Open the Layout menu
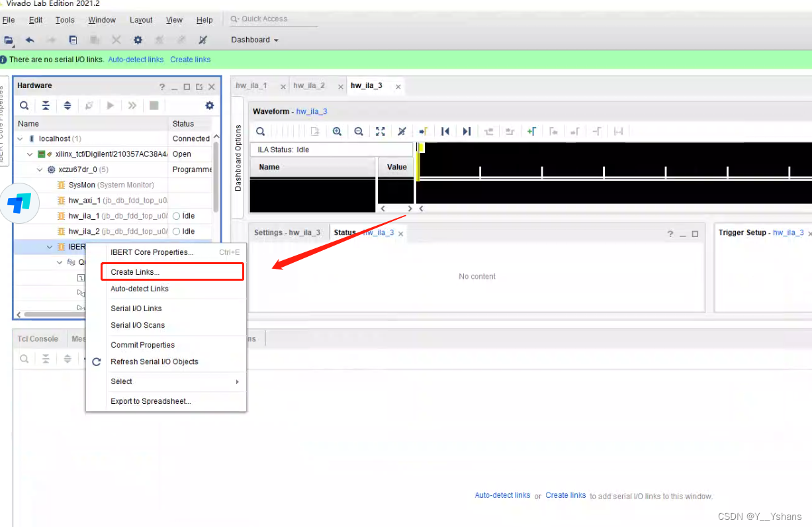The width and height of the screenshot is (812, 527). [x=141, y=20]
